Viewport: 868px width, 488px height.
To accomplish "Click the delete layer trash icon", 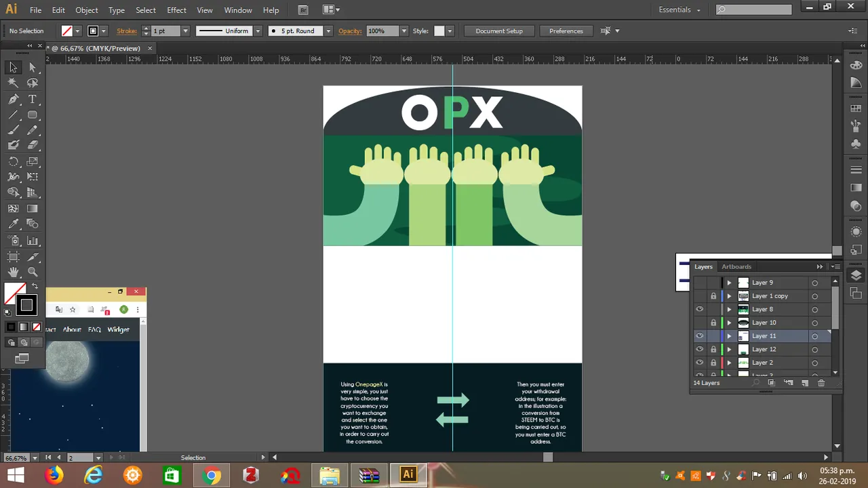I will (821, 383).
